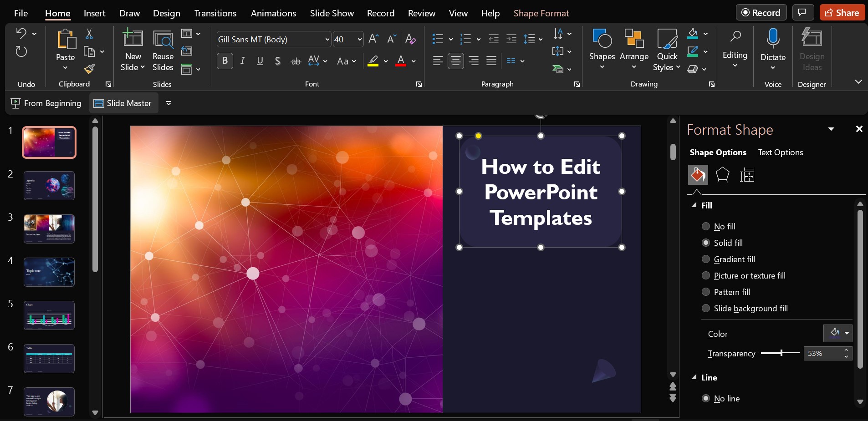Open the font name dropdown
Image resolution: width=868 pixels, height=421 pixels.
coord(327,39)
